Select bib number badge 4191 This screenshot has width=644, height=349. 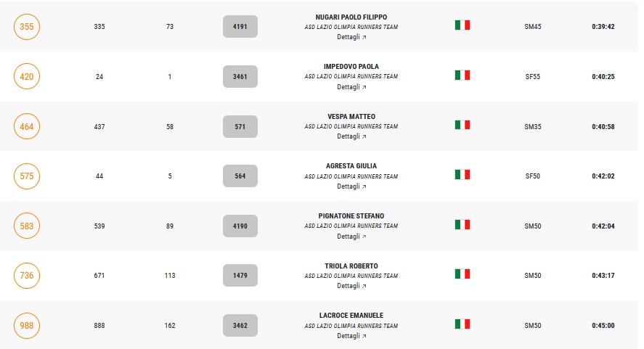tap(240, 27)
